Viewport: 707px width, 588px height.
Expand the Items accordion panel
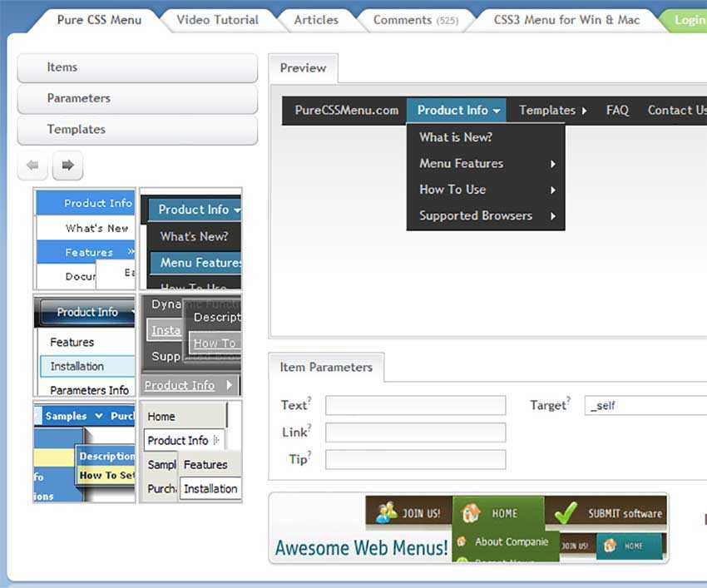[x=137, y=67]
